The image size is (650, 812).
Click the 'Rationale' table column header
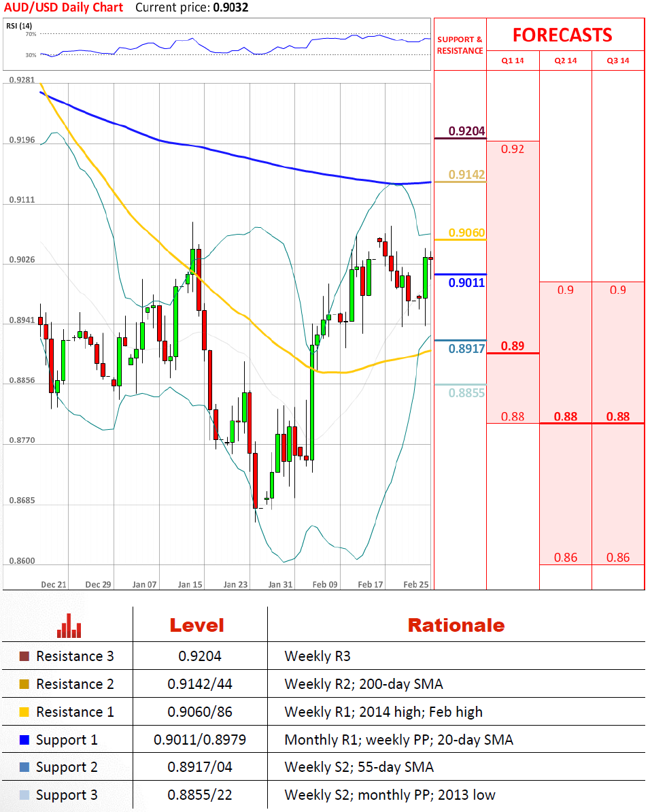click(456, 626)
